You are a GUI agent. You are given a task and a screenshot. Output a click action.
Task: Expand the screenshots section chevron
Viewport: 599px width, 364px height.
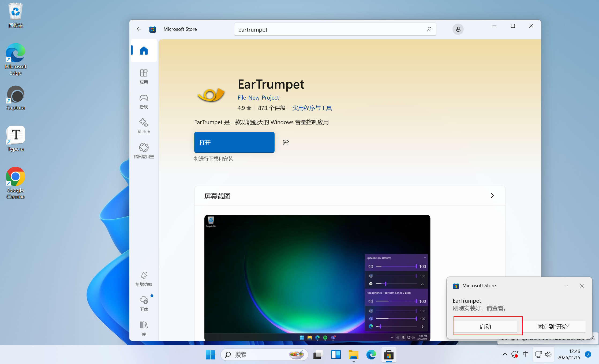(x=492, y=196)
